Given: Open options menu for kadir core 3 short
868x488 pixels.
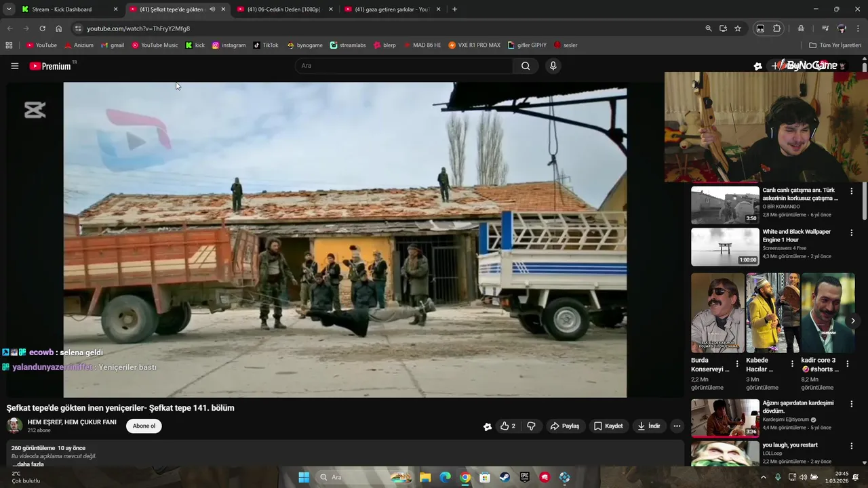Looking at the screenshot, I should tap(847, 364).
